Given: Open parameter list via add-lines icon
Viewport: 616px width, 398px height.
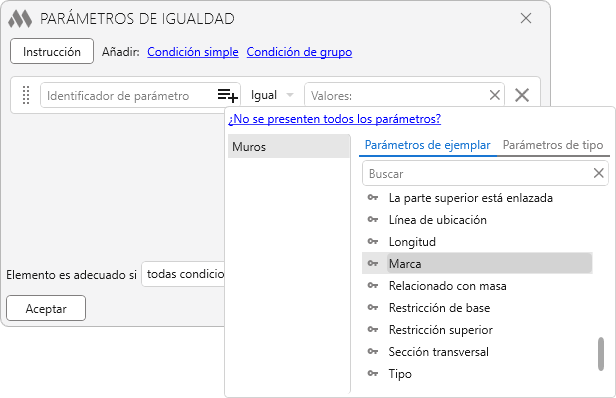Looking at the screenshot, I should (x=227, y=95).
